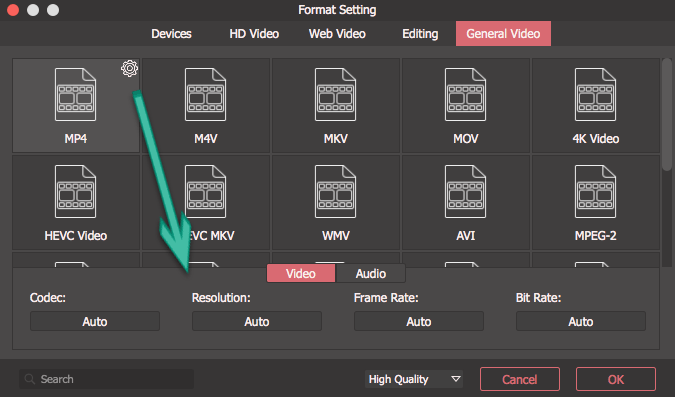This screenshot has height=397, width=675.
Task: Open the Bit Rate Auto dropdown
Action: [581, 321]
